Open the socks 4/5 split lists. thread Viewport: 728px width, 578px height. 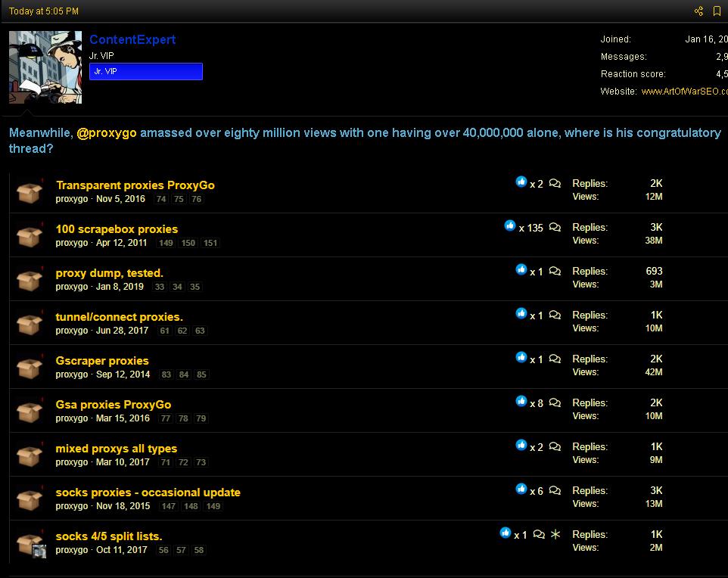(x=109, y=536)
